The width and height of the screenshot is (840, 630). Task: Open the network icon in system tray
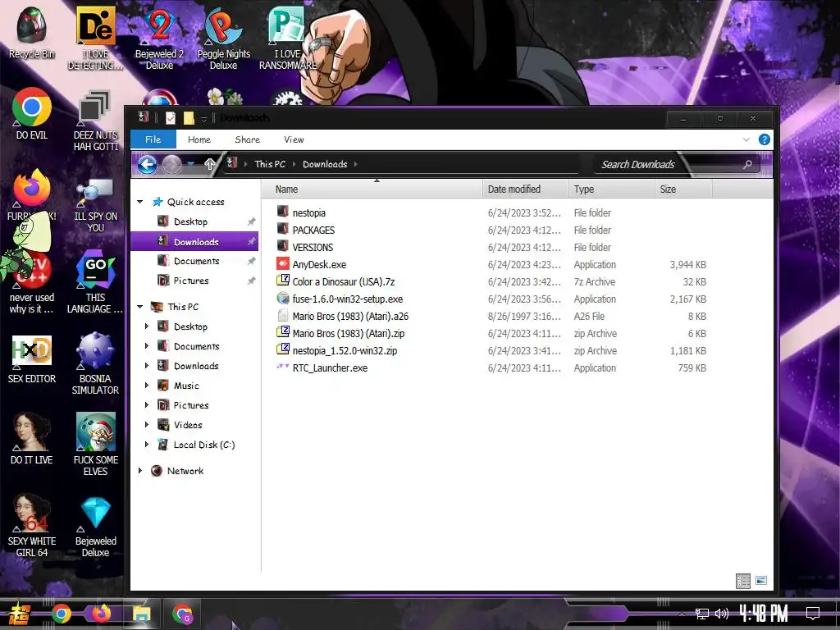(x=702, y=614)
